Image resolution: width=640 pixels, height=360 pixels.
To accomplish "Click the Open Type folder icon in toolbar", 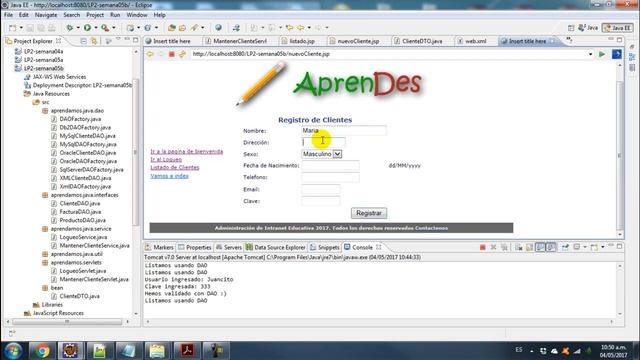I will [172, 28].
